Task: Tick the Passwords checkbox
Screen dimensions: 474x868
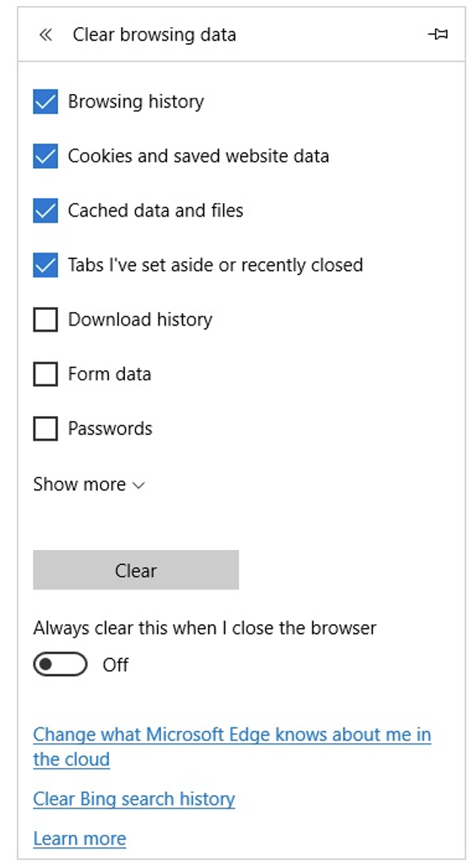Action: point(46,429)
